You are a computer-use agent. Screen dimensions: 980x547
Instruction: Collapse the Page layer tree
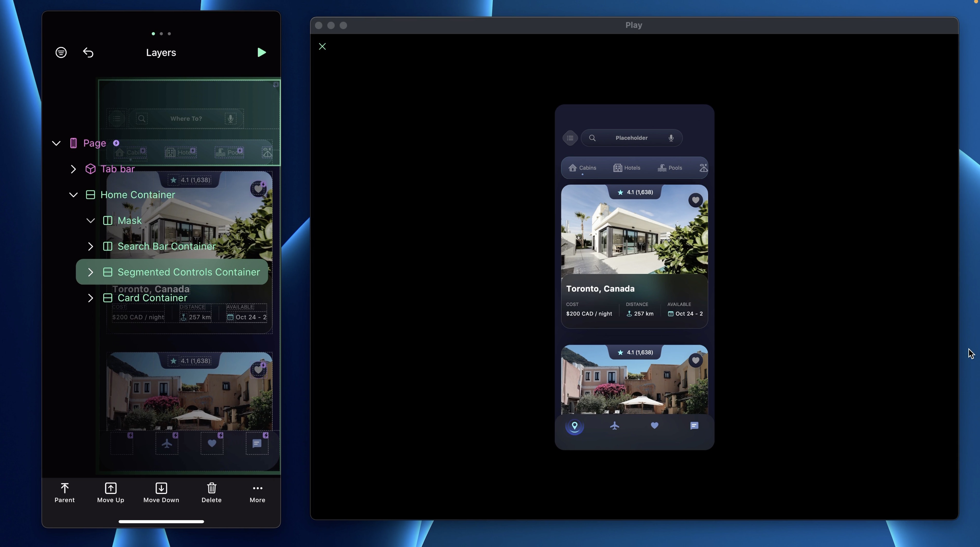pos(56,143)
